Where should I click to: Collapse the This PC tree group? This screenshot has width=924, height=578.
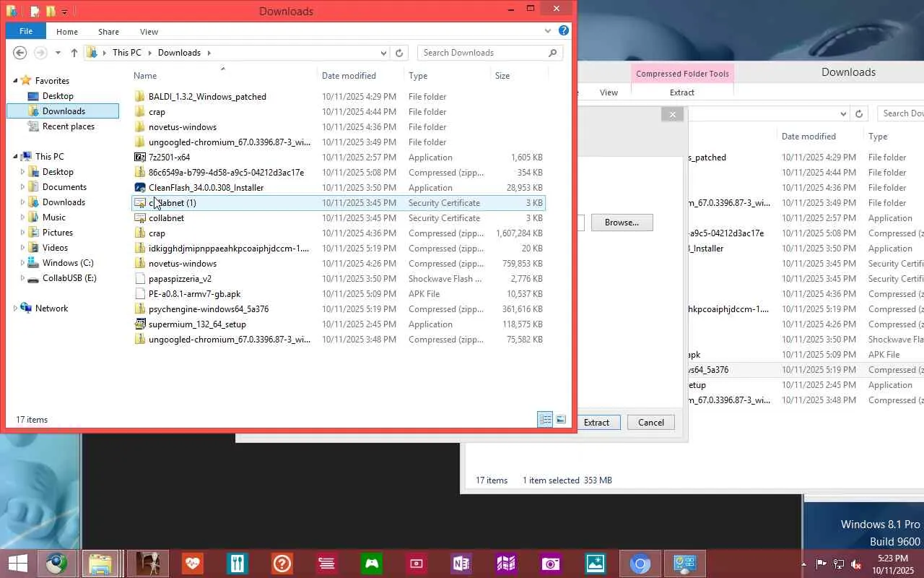click(x=15, y=157)
